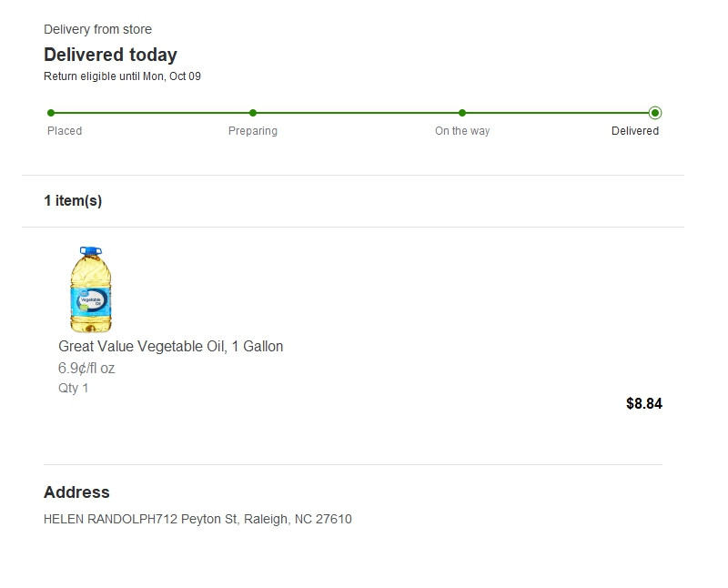Click the circled Delivered status marker
Viewport: 728px width, 588px height.
tap(655, 113)
